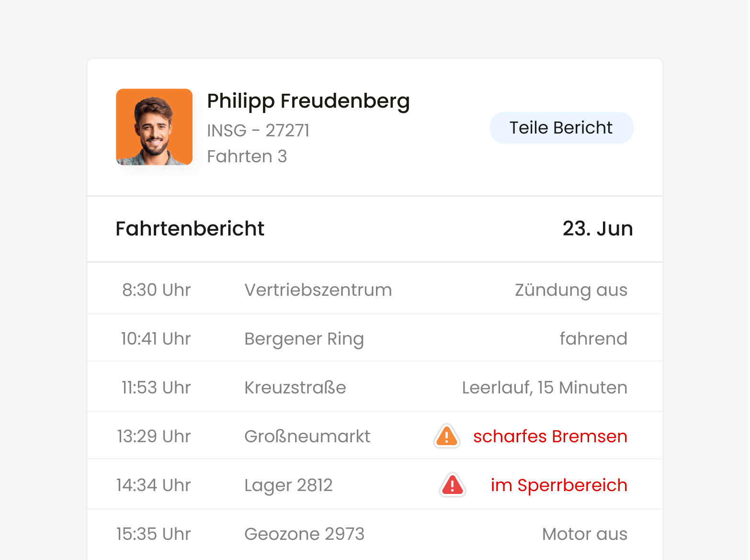This screenshot has height=560, width=750.
Task: Open the 14:34 Uhr Lager 2812 entry
Action: pos(375,485)
